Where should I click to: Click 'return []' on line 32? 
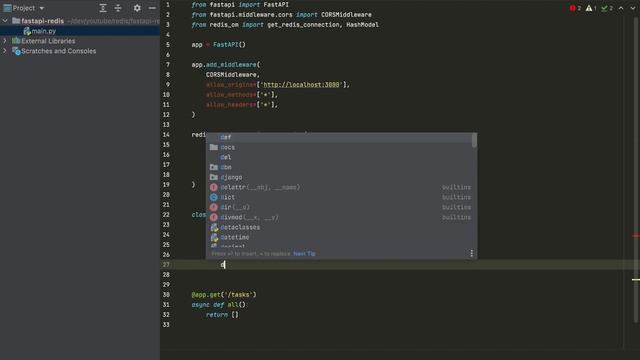click(222, 315)
